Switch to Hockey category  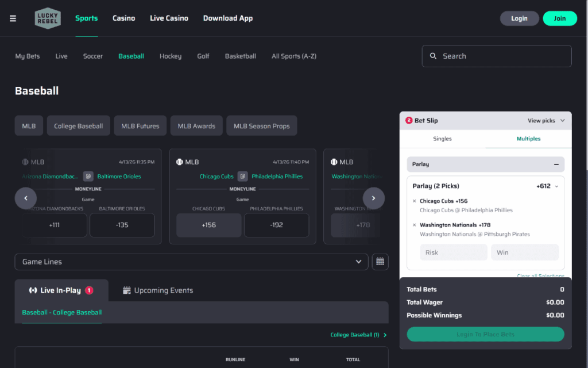pyautogui.click(x=171, y=56)
